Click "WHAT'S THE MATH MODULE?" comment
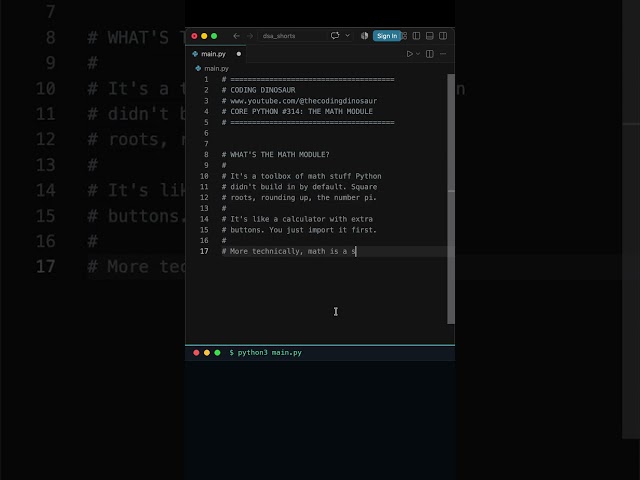The width and height of the screenshot is (640, 480). tap(276, 155)
